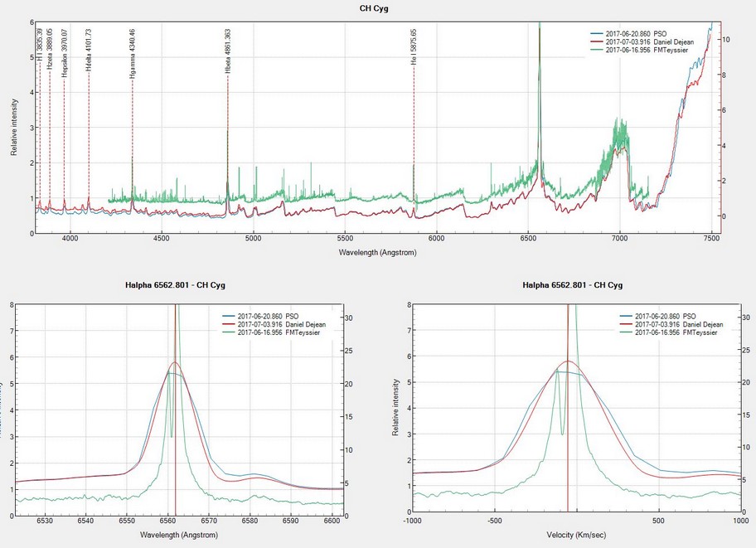Select the top chart legend entry '2017-06-16.956 FMTeyssier'
Image resolution: width=756 pixels, height=548 pixels.
(x=639, y=50)
